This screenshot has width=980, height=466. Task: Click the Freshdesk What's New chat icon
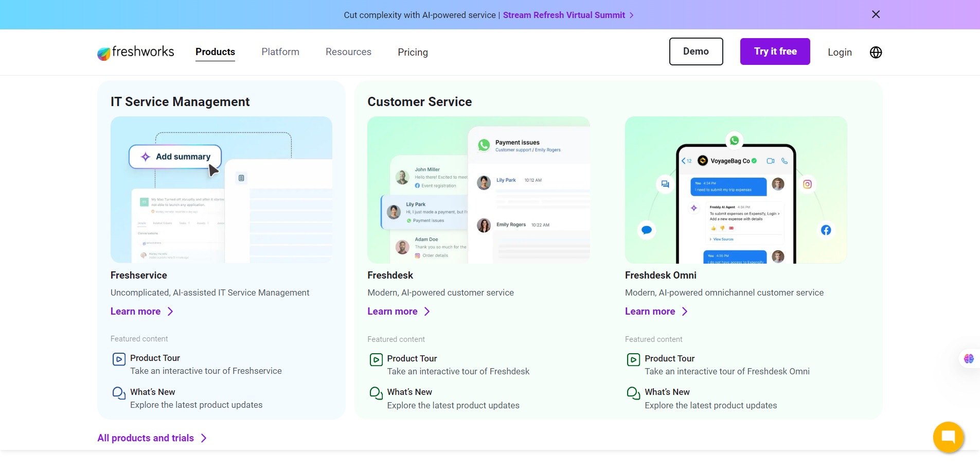tap(376, 393)
